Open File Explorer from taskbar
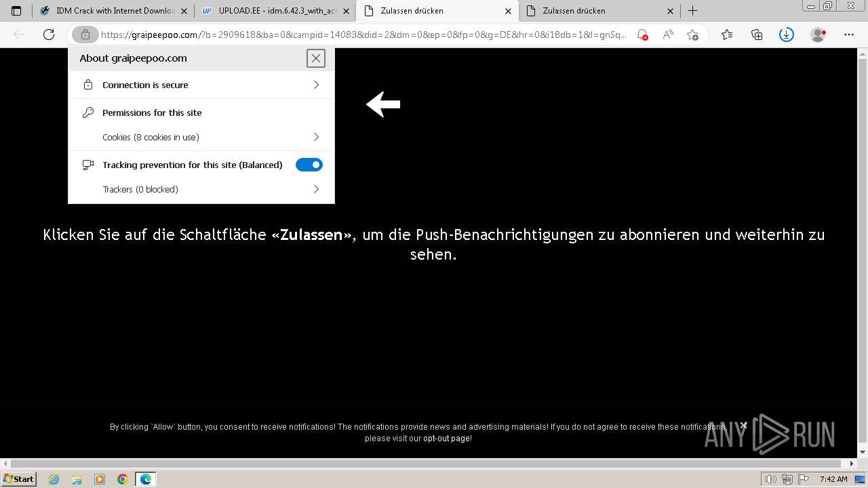The height and width of the screenshot is (488, 868). click(x=77, y=479)
